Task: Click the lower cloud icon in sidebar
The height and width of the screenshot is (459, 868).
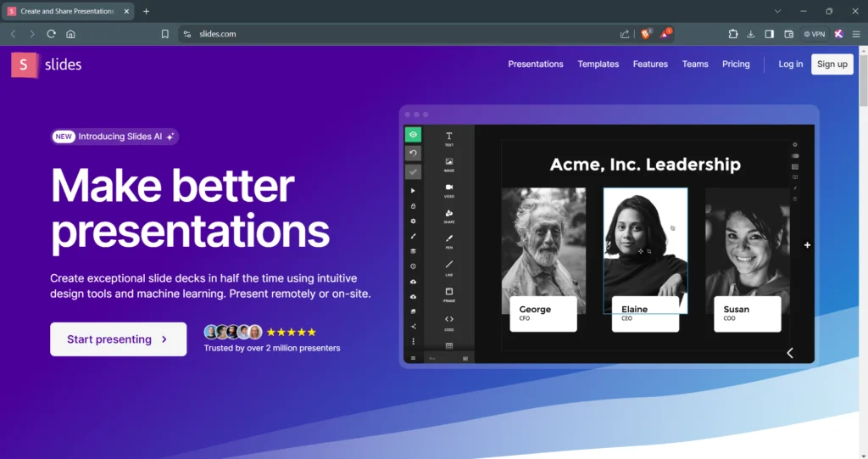Action: tap(413, 297)
